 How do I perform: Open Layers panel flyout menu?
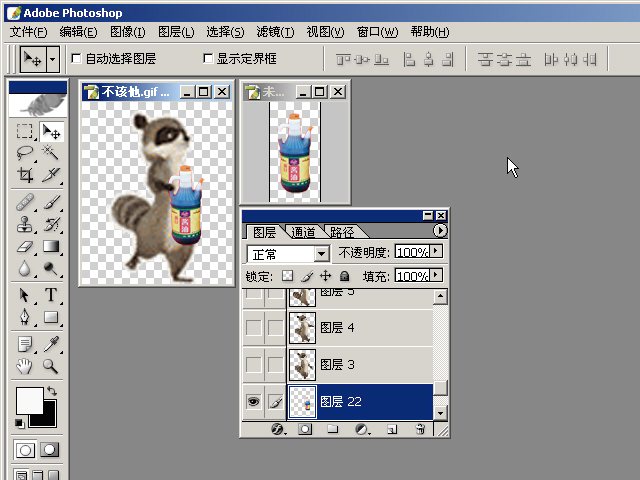440,231
